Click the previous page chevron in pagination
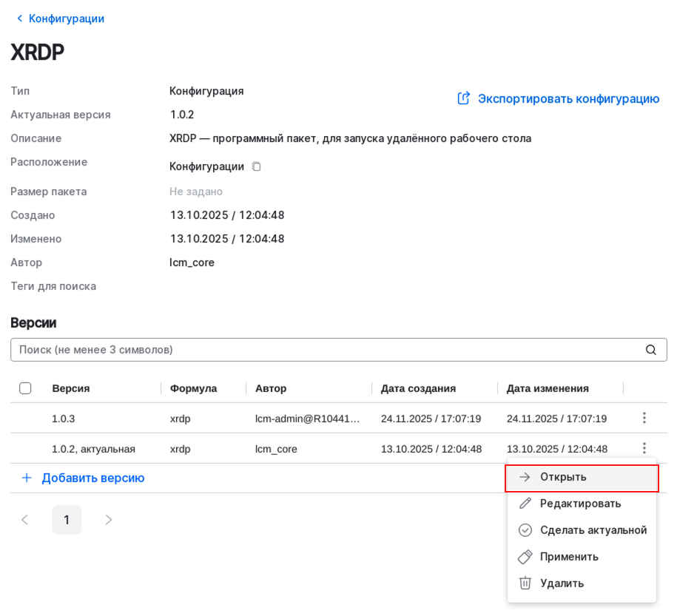This screenshot has width=697, height=616. (x=25, y=519)
